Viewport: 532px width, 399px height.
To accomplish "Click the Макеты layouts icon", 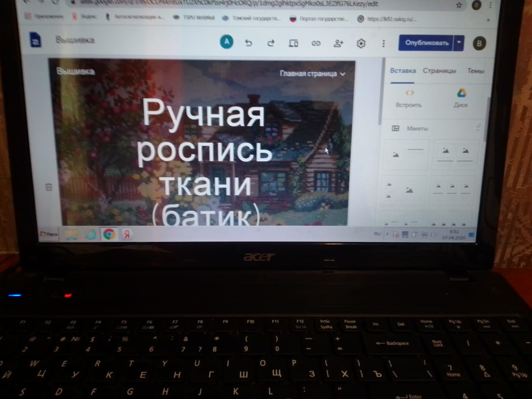I will coord(395,128).
